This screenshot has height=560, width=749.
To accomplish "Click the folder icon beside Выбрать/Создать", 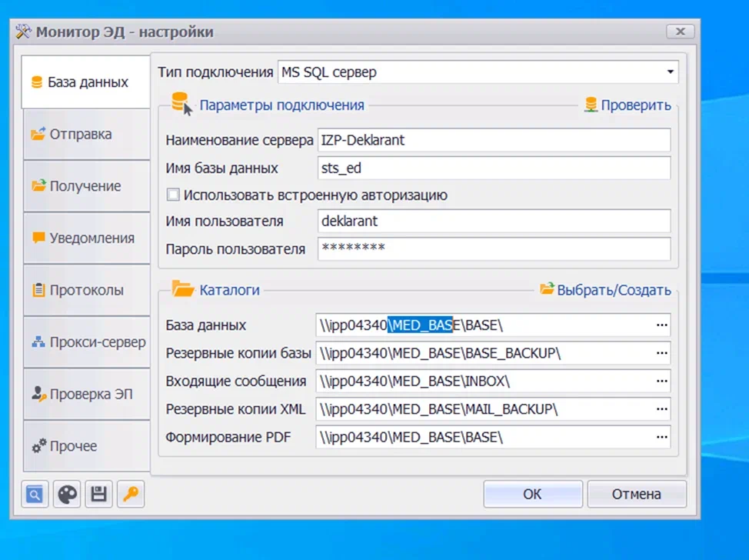I will [547, 288].
